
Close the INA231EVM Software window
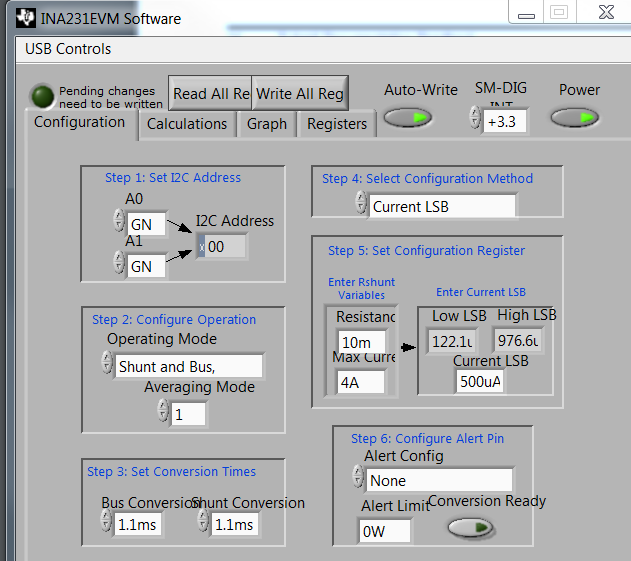click(606, 12)
